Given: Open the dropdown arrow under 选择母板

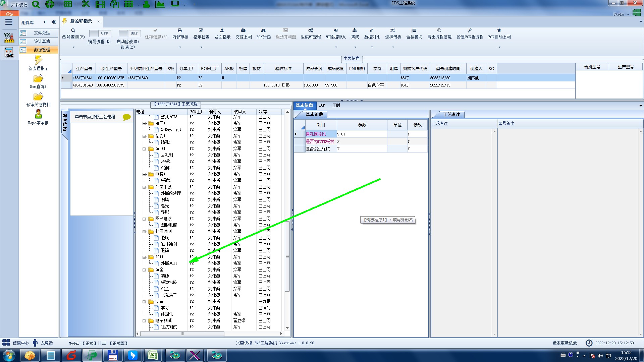Looking at the screenshot, I should pyautogui.click(x=393, y=47).
